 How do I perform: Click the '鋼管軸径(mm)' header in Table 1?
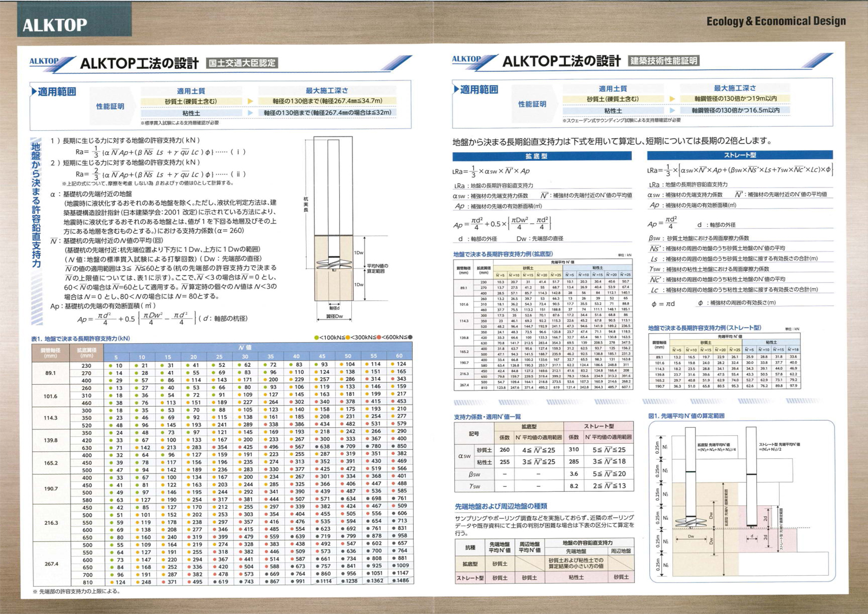[50, 353]
